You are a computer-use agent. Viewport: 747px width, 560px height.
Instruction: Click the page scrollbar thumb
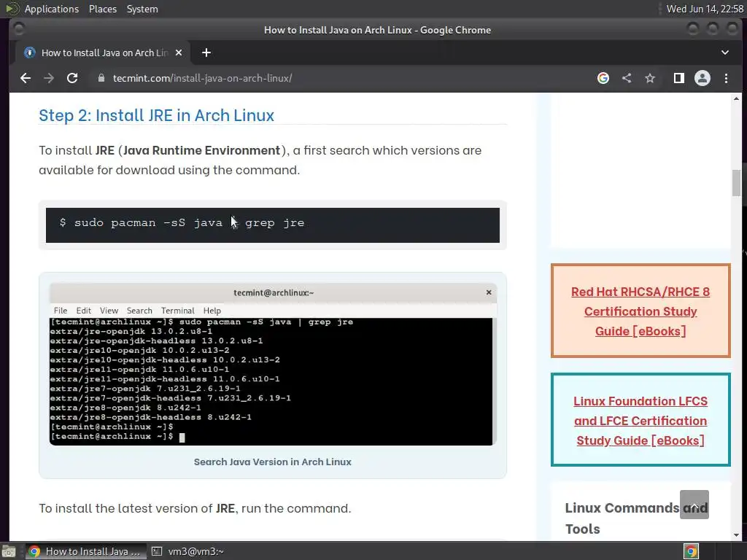click(x=737, y=183)
